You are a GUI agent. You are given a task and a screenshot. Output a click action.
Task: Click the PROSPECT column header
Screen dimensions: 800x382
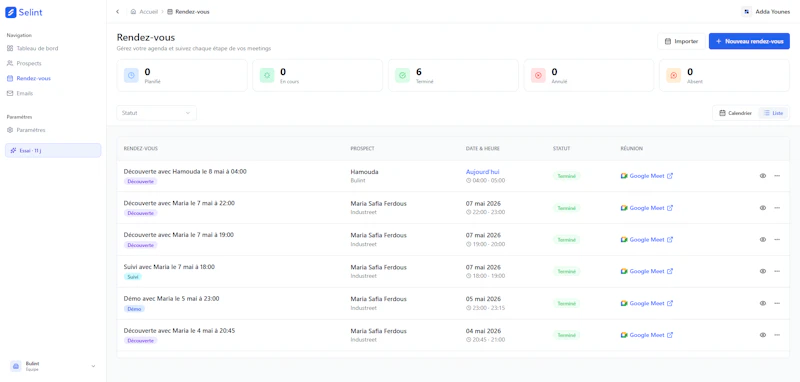tap(362, 148)
